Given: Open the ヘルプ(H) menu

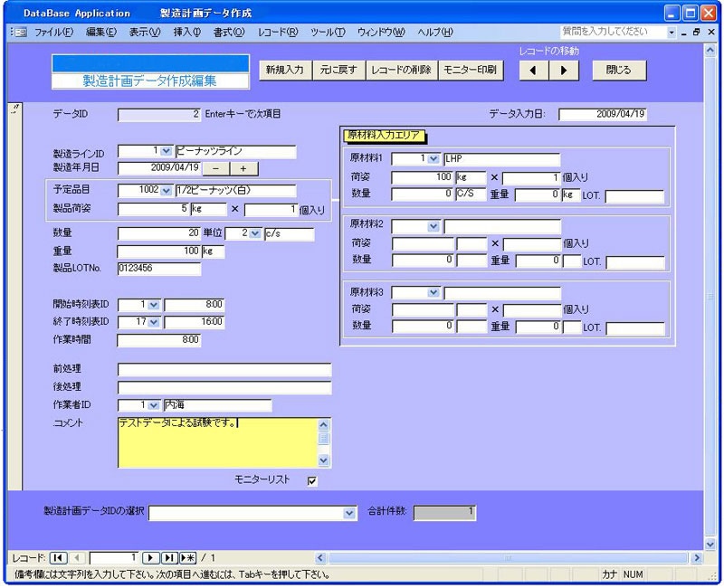Looking at the screenshot, I should tap(435, 33).
